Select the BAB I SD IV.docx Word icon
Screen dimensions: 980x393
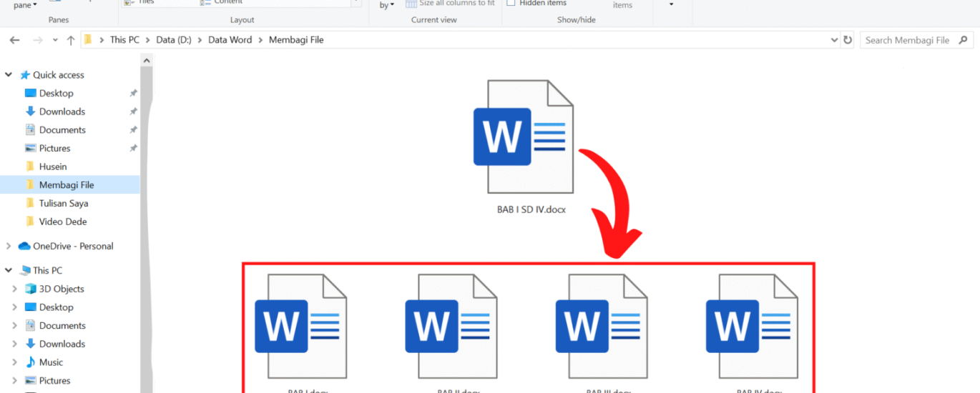click(523, 136)
